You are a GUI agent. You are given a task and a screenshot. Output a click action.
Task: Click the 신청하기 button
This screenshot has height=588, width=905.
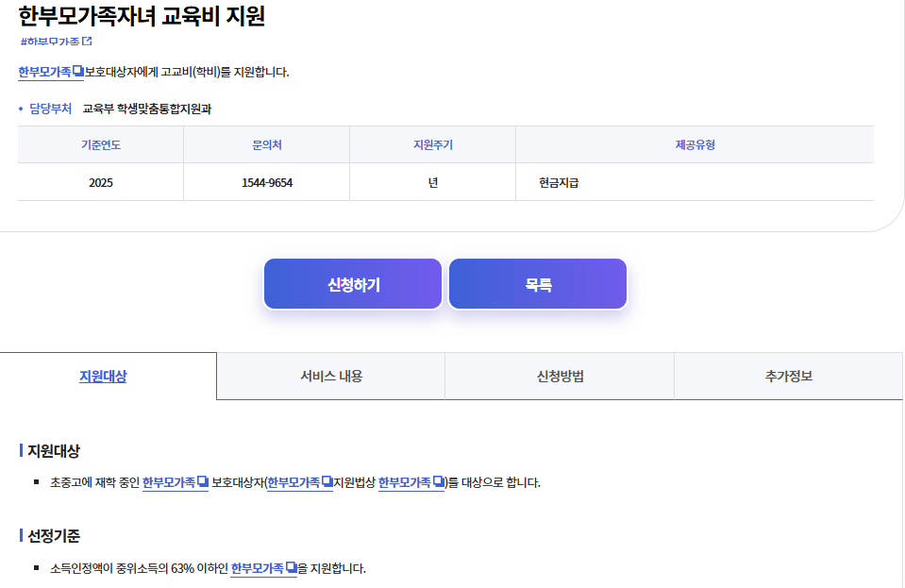(353, 284)
